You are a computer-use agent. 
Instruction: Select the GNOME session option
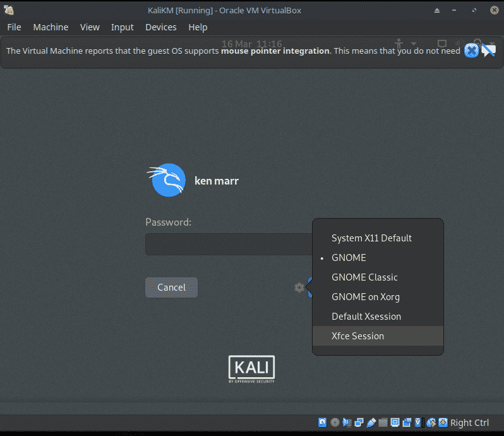point(349,258)
